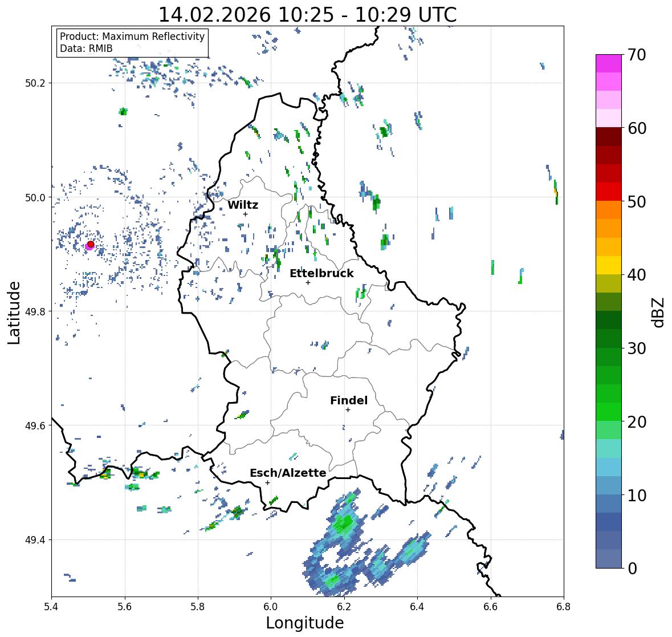Select the Ettelbruck station label
The width and height of the screenshot is (672, 637).
coord(321,273)
